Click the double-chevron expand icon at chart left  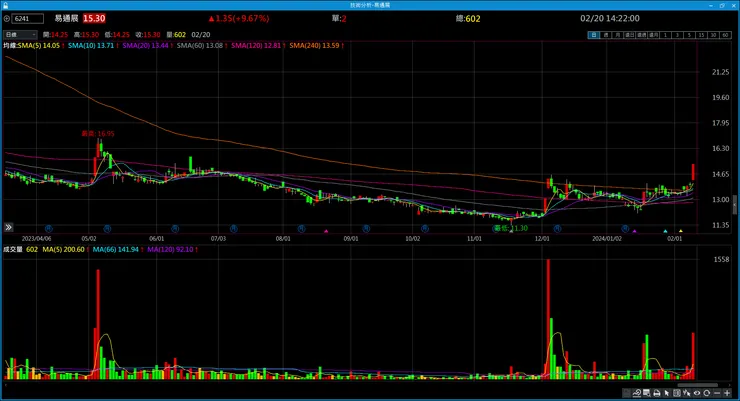(8, 227)
